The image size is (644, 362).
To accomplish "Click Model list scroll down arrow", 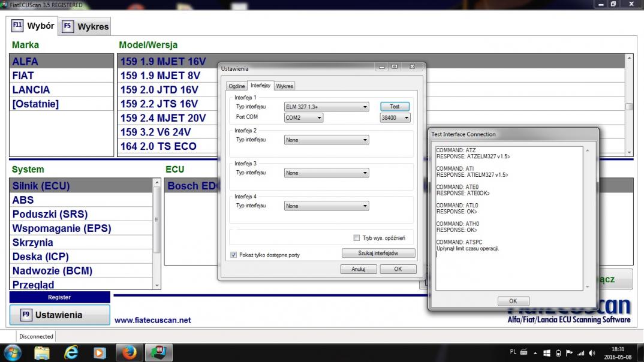I will click(629, 152).
